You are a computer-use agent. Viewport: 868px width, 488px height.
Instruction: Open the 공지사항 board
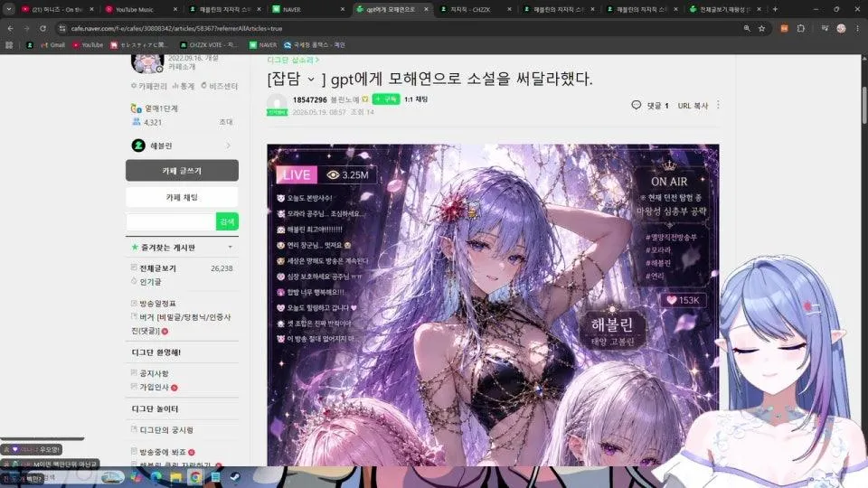pyautogui.click(x=154, y=374)
